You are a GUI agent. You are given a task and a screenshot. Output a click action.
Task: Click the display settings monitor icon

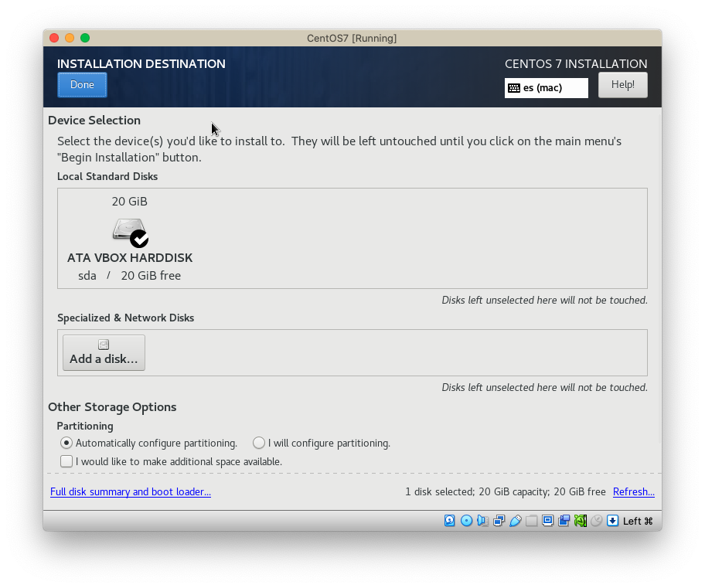click(x=547, y=521)
